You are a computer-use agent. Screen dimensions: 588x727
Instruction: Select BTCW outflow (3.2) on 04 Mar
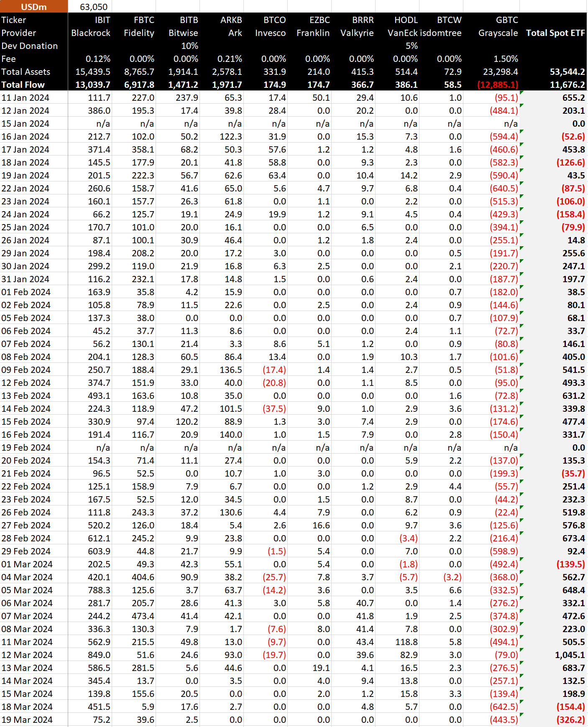[x=452, y=577]
